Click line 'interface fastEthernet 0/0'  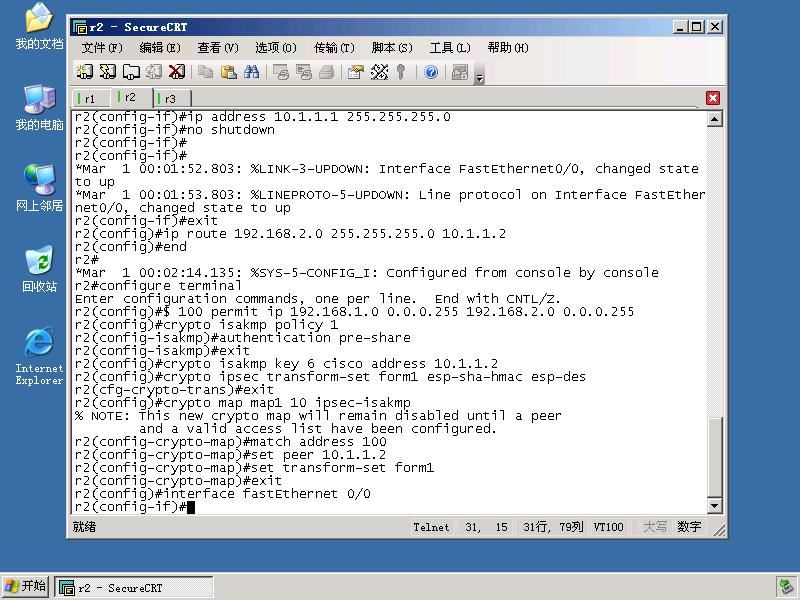click(222, 494)
